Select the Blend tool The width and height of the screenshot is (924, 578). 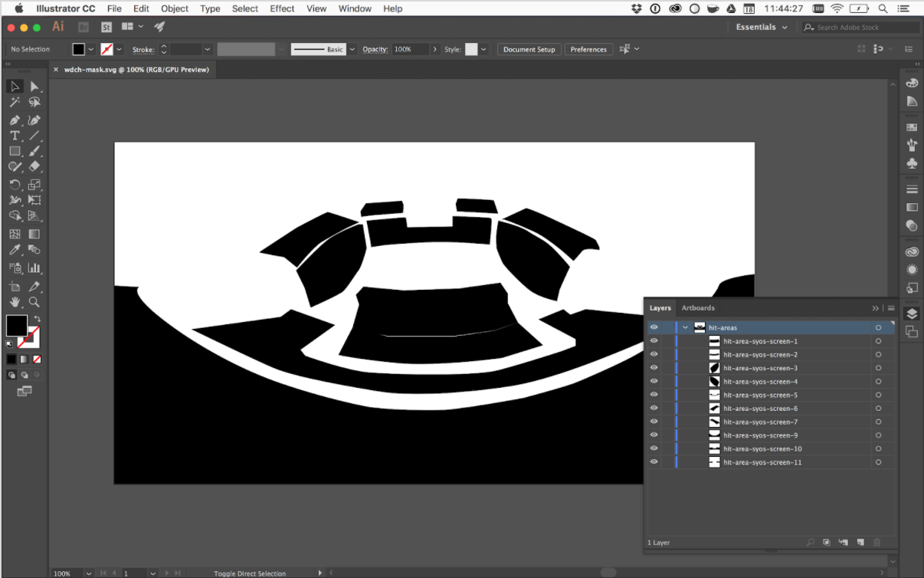[34, 250]
